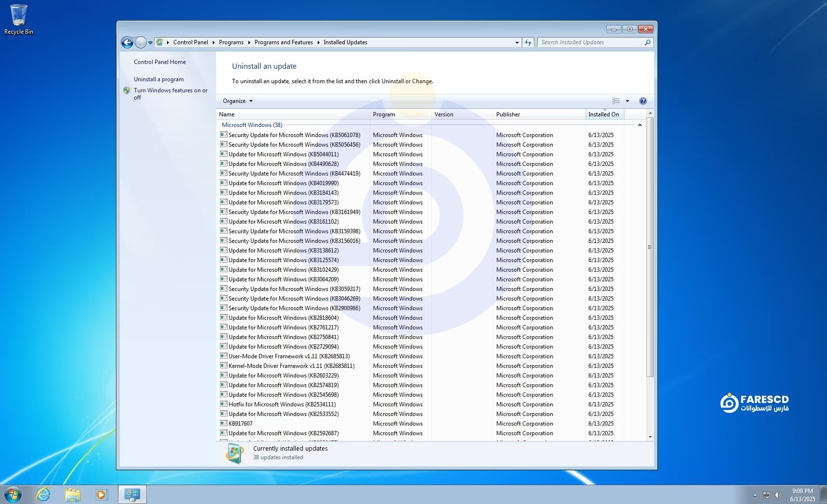Sort by the Installed On column header
This screenshot has width=827, height=504.
pos(605,114)
